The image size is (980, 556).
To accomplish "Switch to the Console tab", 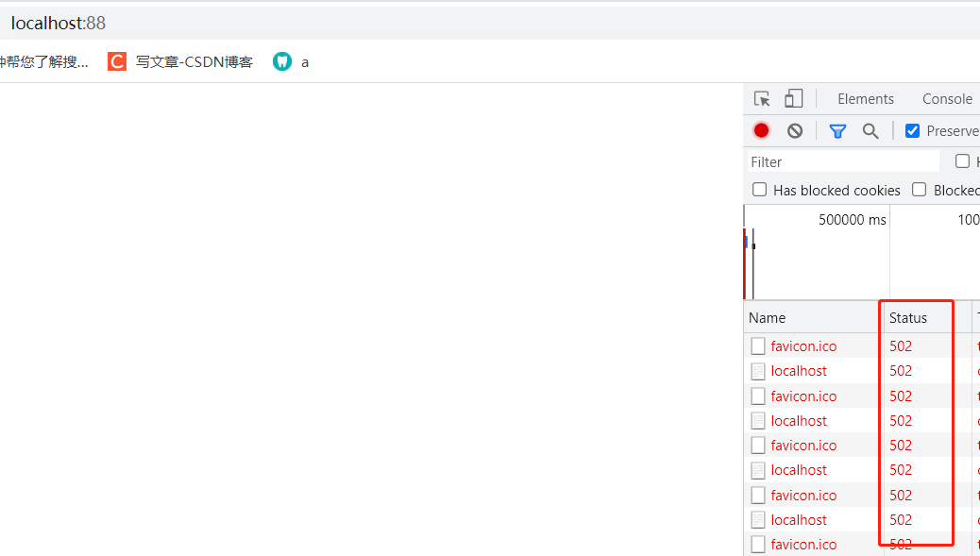I will tap(948, 99).
